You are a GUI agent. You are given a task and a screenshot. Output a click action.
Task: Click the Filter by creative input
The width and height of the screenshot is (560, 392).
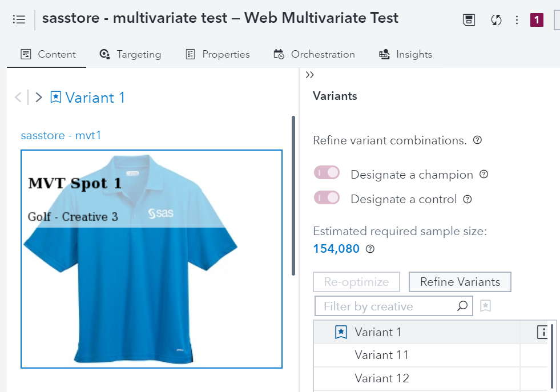click(388, 306)
